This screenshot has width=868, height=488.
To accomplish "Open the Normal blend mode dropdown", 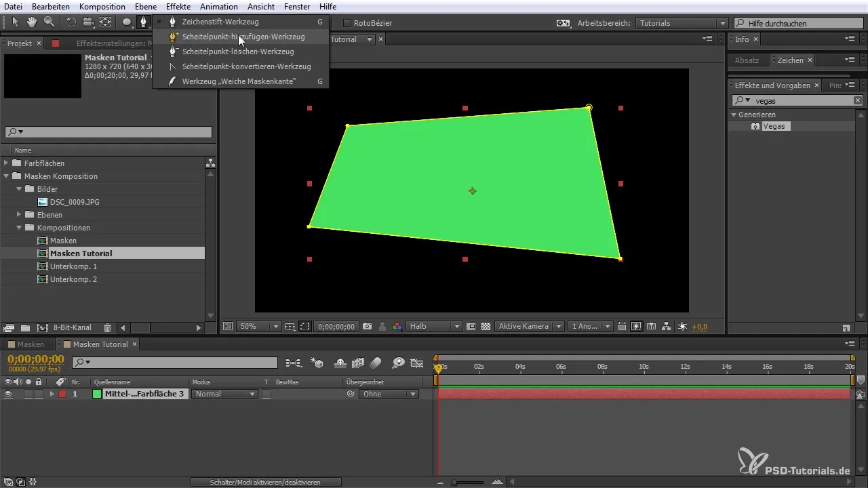I will (225, 394).
